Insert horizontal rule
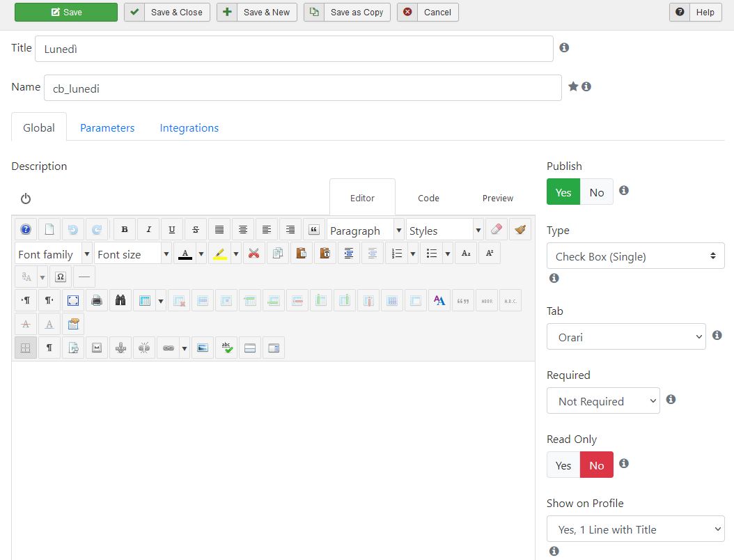 tap(84, 277)
